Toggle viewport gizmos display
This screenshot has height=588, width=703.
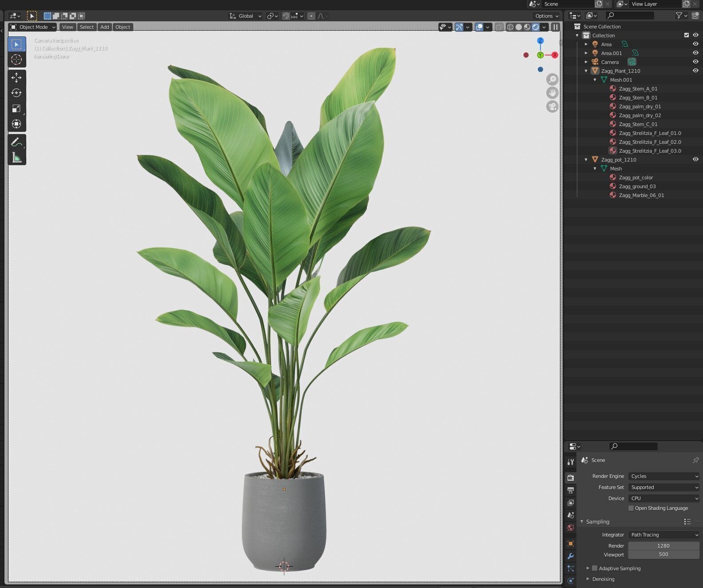459,27
